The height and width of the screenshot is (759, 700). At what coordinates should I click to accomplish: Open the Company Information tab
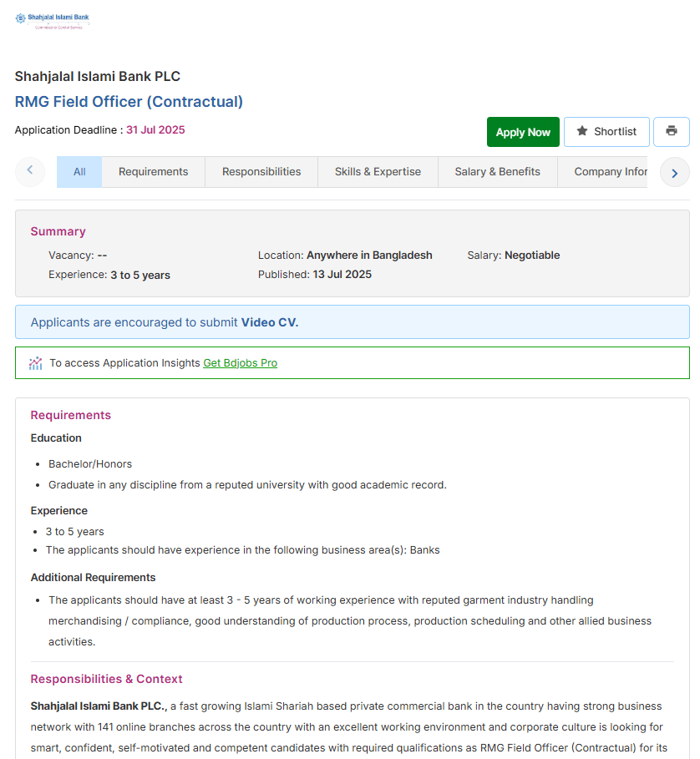[610, 172]
